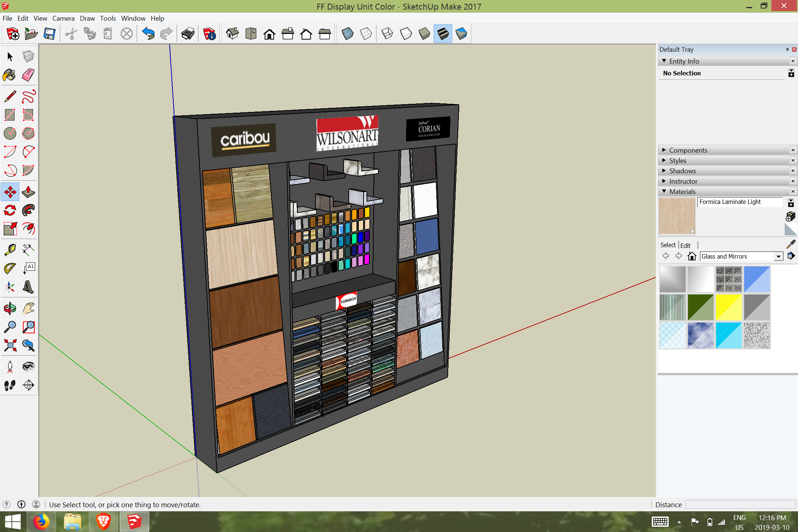Toggle Entity Info details button

[x=791, y=73]
